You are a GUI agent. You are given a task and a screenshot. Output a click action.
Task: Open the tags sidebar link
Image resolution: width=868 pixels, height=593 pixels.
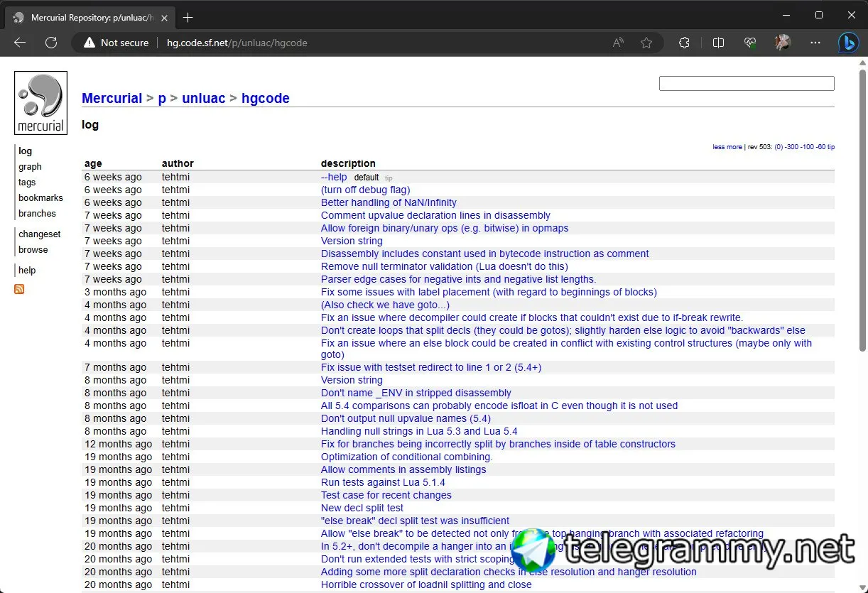point(27,183)
